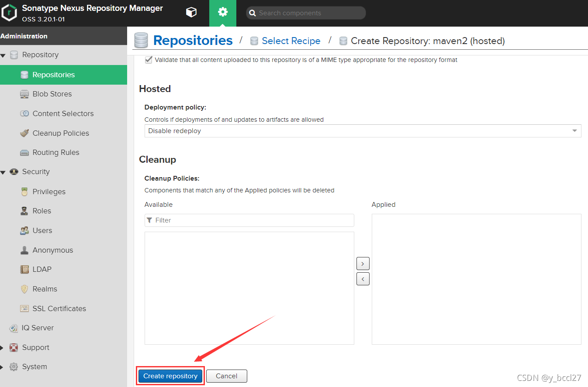The width and height of the screenshot is (588, 387).
Task: Click the Nexus logo icon
Action: [x=9, y=13]
